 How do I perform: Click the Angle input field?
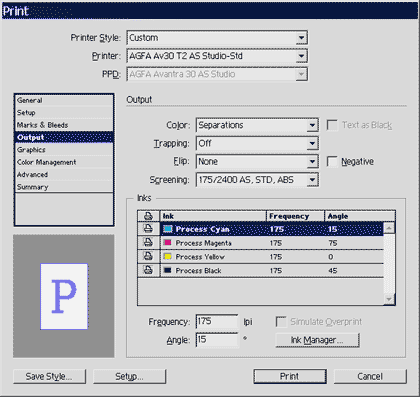pos(217,340)
